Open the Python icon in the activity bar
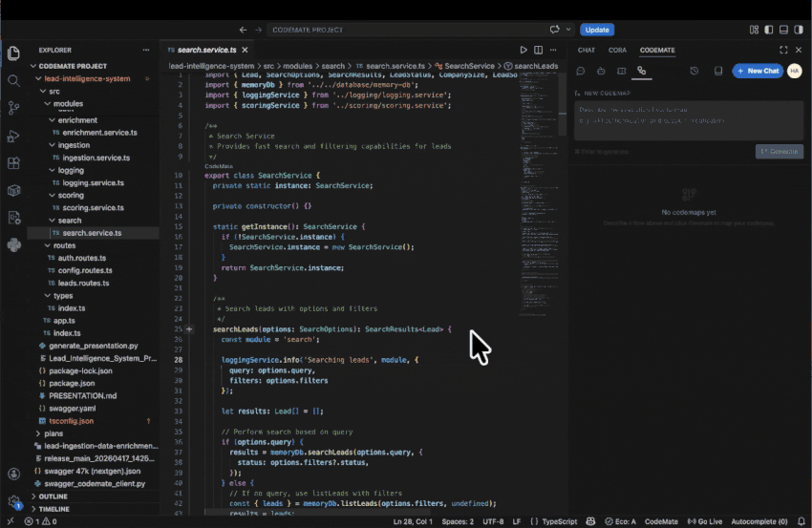The width and height of the screenshot is (812, 528). pyautogui.click(x=14, y=244)
